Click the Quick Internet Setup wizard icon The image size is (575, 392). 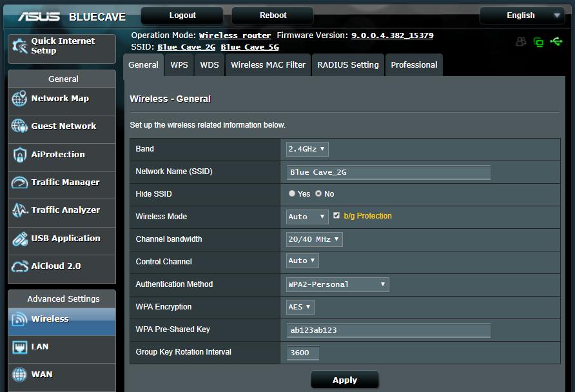pos(19,46)
